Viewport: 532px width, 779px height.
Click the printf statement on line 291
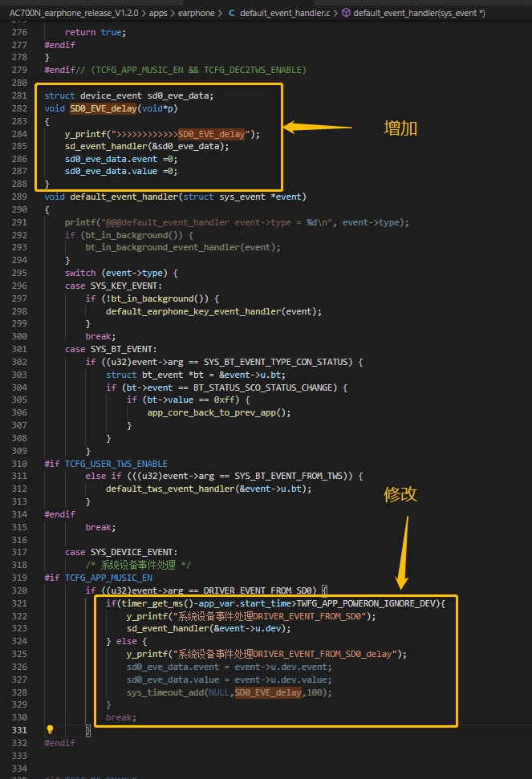pos(237,222)
